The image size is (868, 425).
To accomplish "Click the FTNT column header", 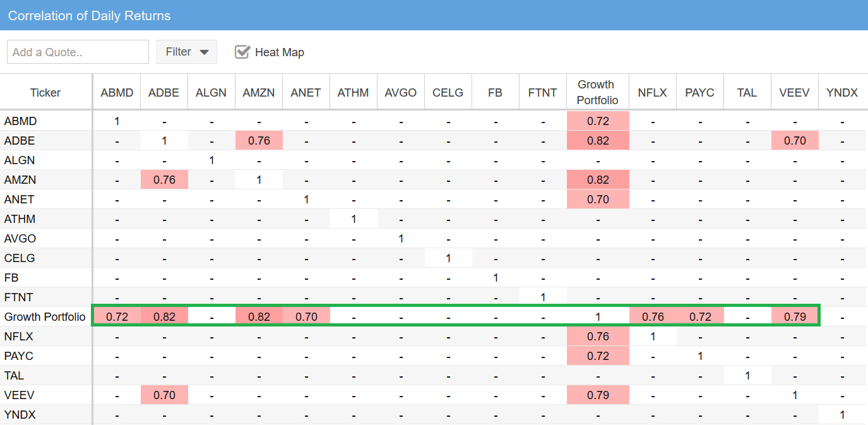I will [x=543, y=93].
